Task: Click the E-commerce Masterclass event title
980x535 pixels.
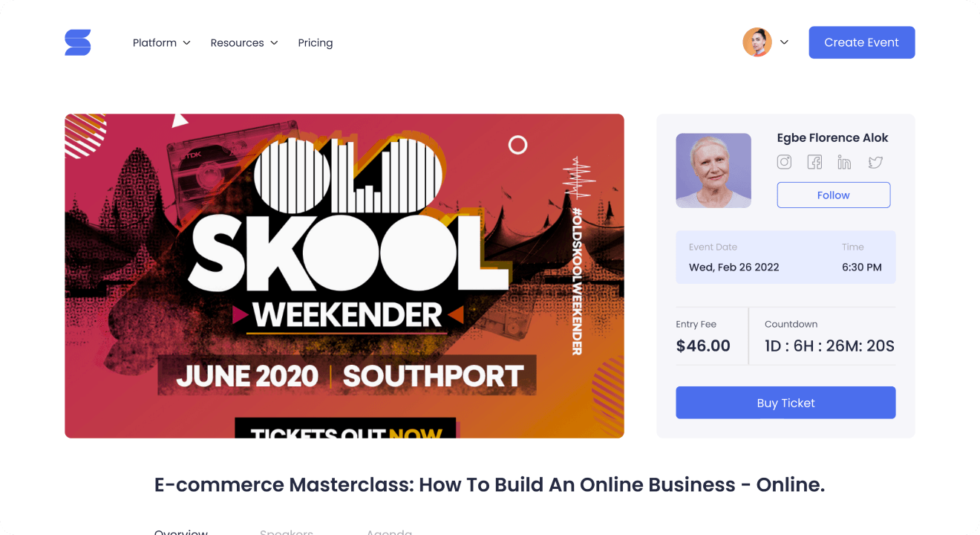Action: pos(490,484)
